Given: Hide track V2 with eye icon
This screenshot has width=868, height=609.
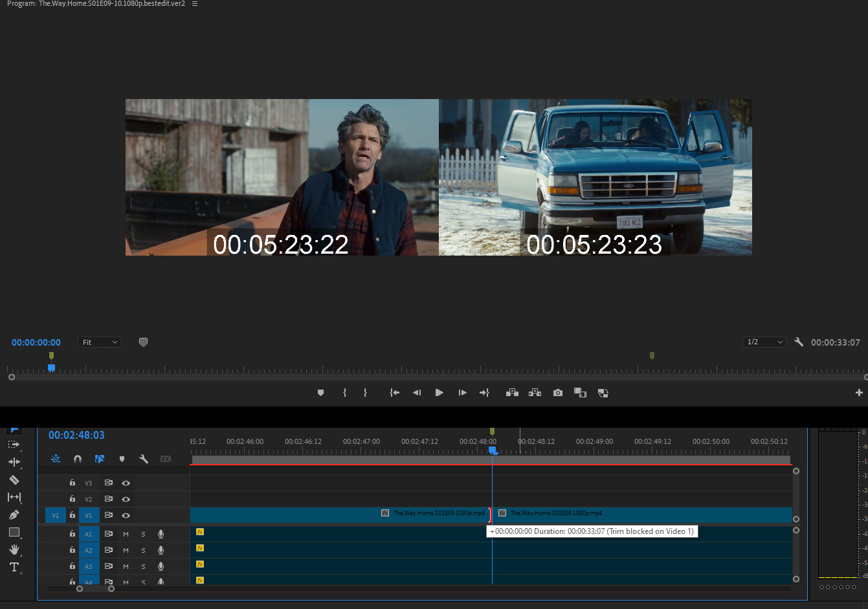Looking at the screenshot, I should tap(126, 499).
